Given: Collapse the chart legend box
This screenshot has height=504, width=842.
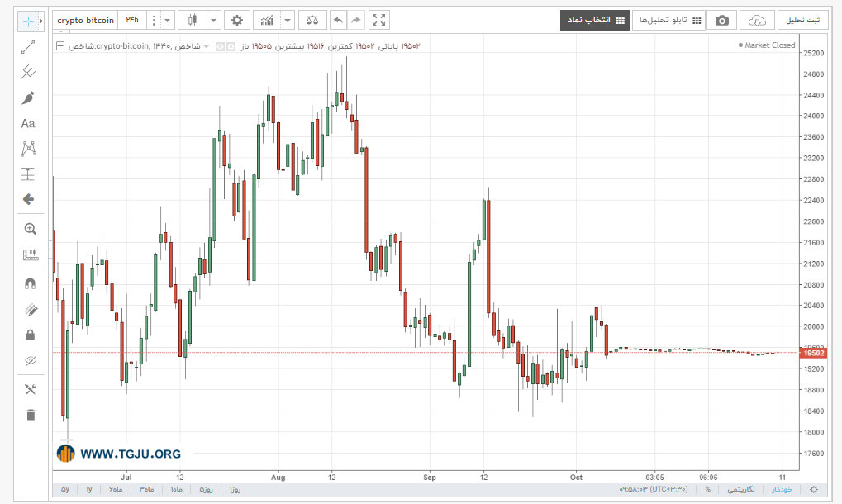Looking at the screenshot, I should [60, 46].
